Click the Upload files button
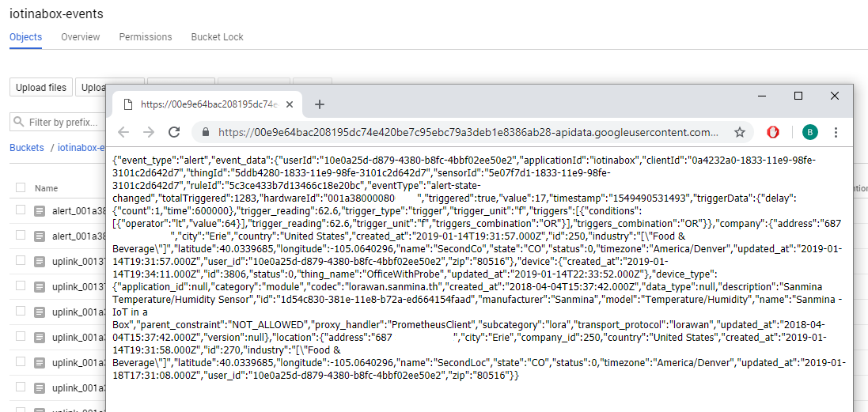The height and width of the screenshot is (412, 868). (x=41, y=87)
